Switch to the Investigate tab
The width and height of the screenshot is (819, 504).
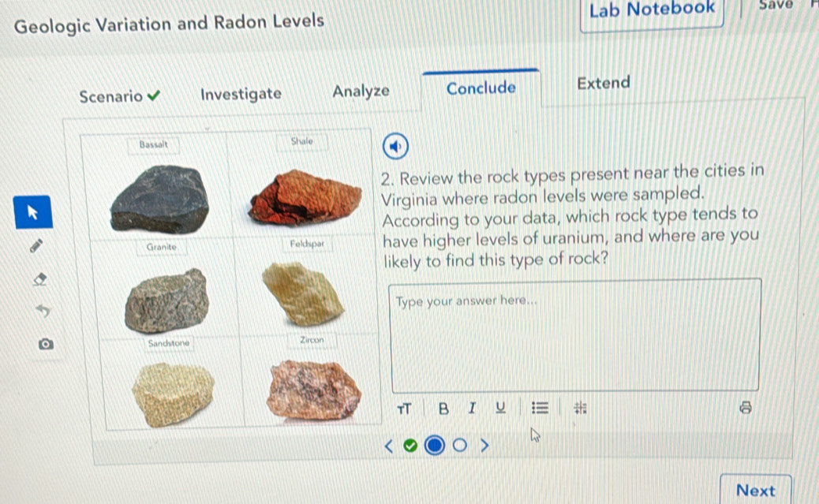pyautogui.click(x=241, y=94)
